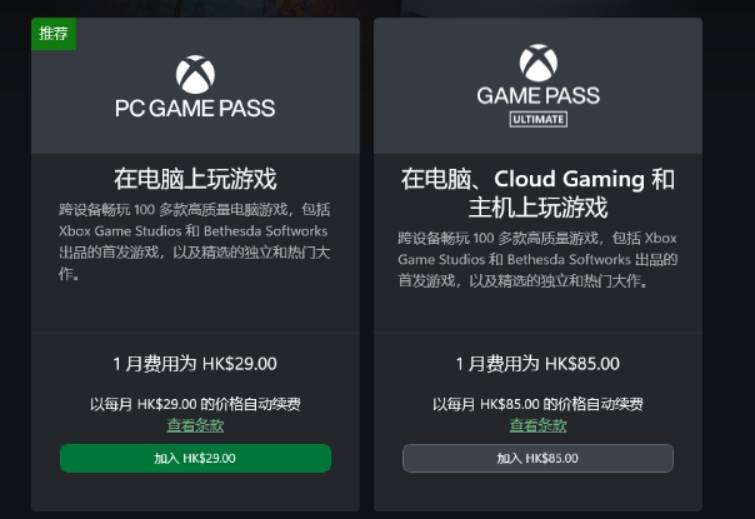The image size is (755, 519).
Task: Open 查看条款 link under HK$85.00 plan
Action: click(x=538, y=425)
